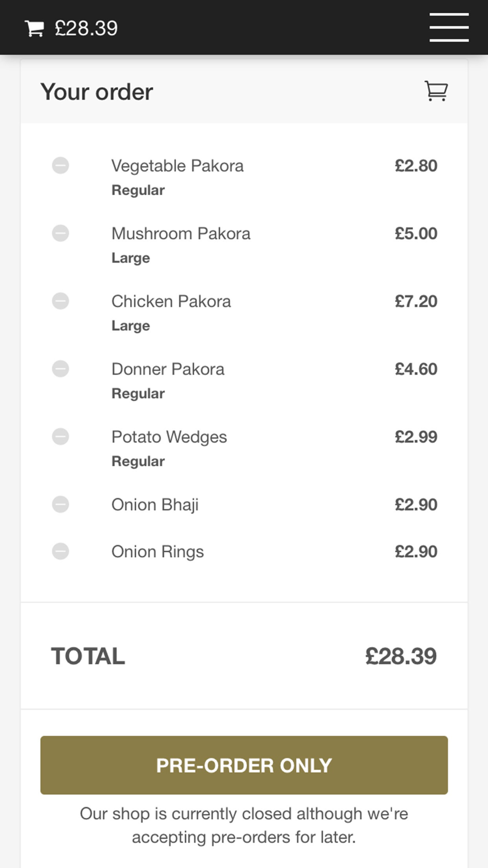Select the Mushroom Pakora item name
The image size is (488, 868).
pos(181,233)
